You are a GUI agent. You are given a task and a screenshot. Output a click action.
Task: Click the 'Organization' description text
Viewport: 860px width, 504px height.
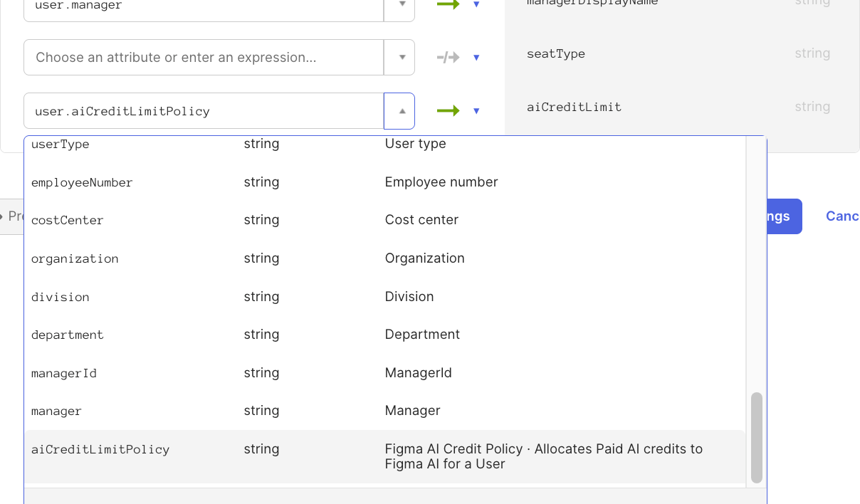pyautogui.click(x=424, y=258)
